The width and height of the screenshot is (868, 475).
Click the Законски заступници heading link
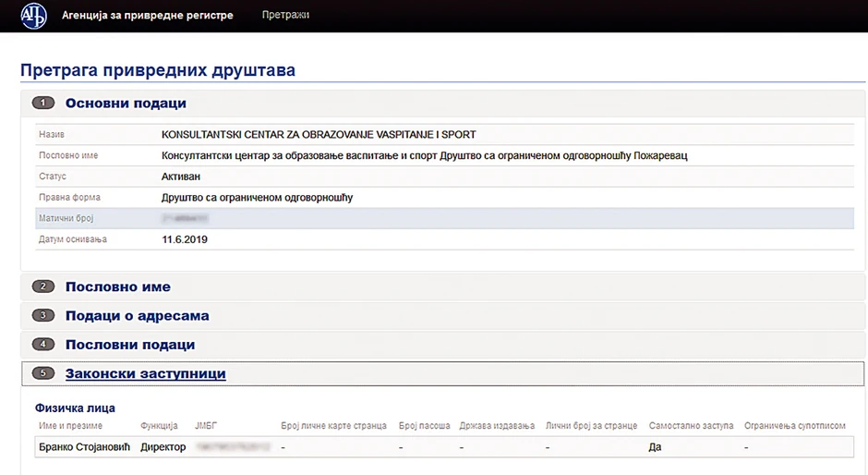pos(145,374)
